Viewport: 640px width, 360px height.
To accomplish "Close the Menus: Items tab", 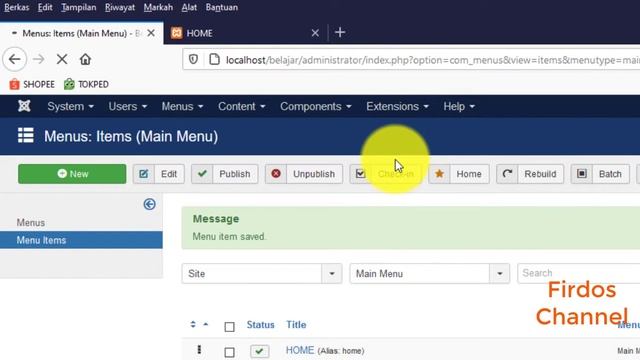I will point(151,33).
